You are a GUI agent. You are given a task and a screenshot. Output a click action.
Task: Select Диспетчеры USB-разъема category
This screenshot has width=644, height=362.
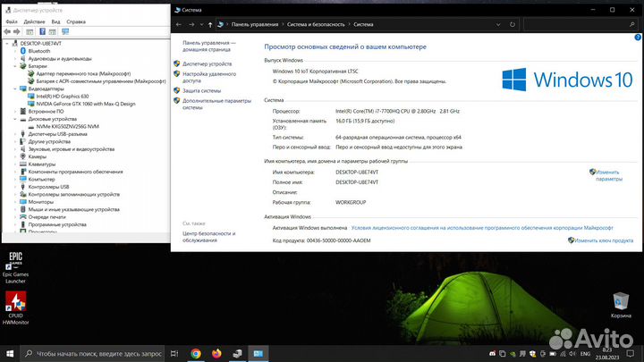click(x=57, y=134)
